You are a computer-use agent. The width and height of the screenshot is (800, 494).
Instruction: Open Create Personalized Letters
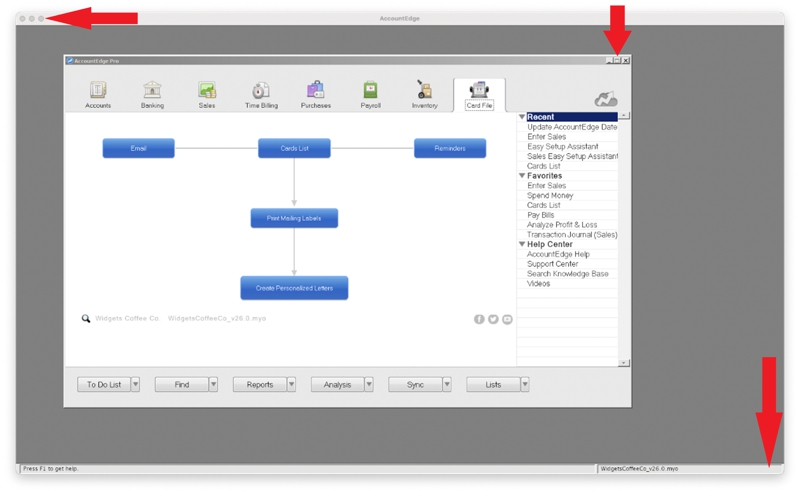[x=294, y=288]
